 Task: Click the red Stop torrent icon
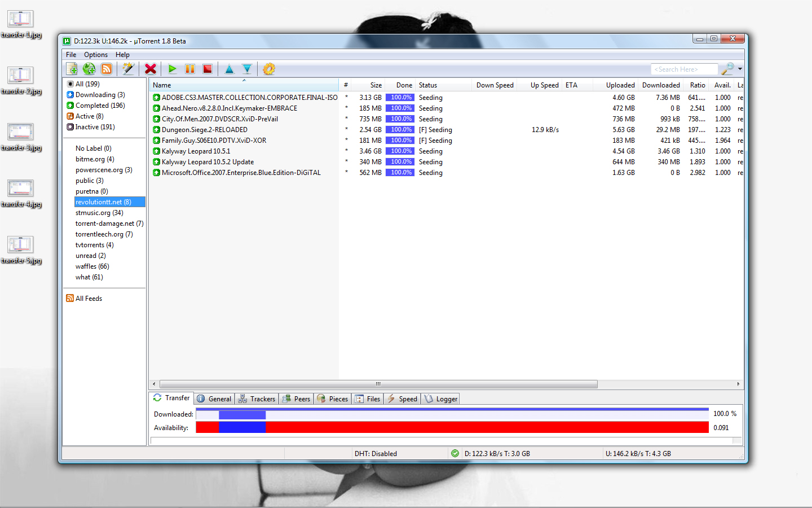click(x=208, y=69)
